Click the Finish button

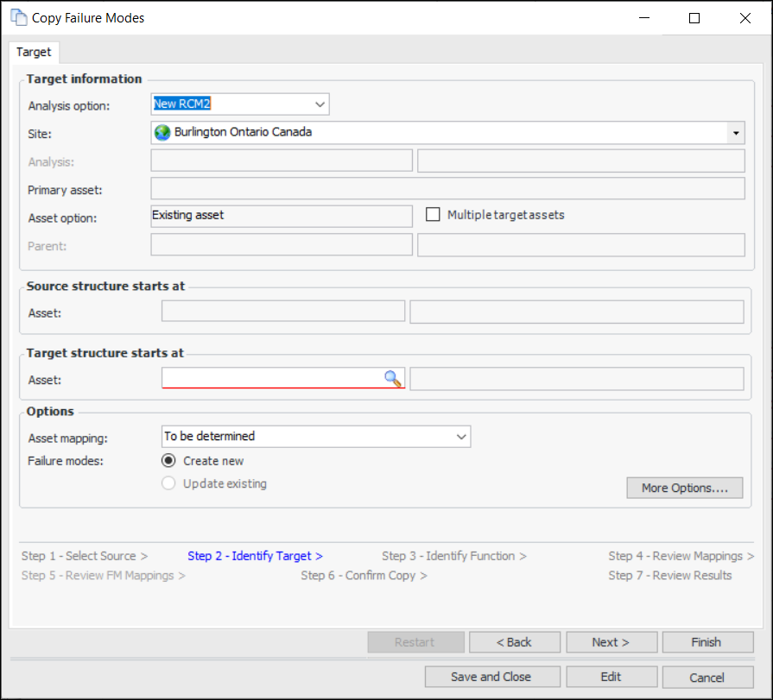(x=706, y=642)
